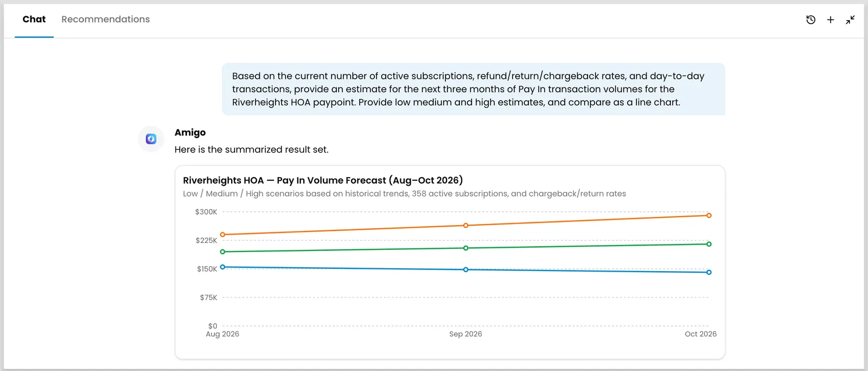The image size is (868, 371).
Task: Click the user prompt message bubble
Action: coord(474,89)
